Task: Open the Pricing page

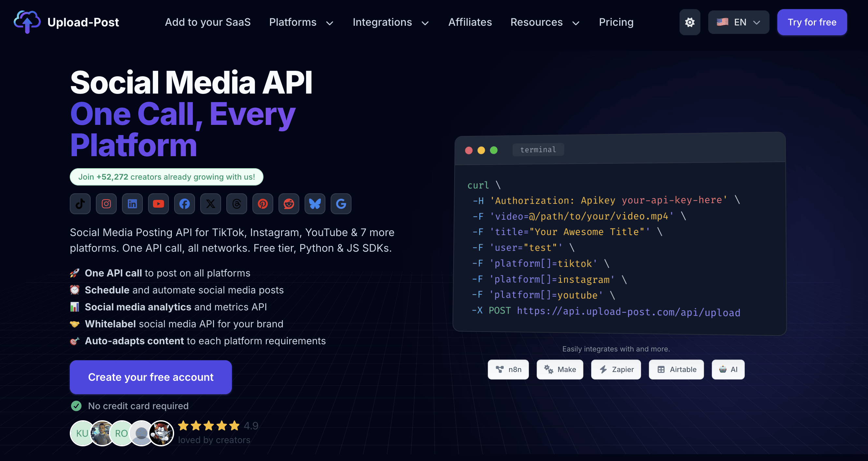Action: (616, 22)
